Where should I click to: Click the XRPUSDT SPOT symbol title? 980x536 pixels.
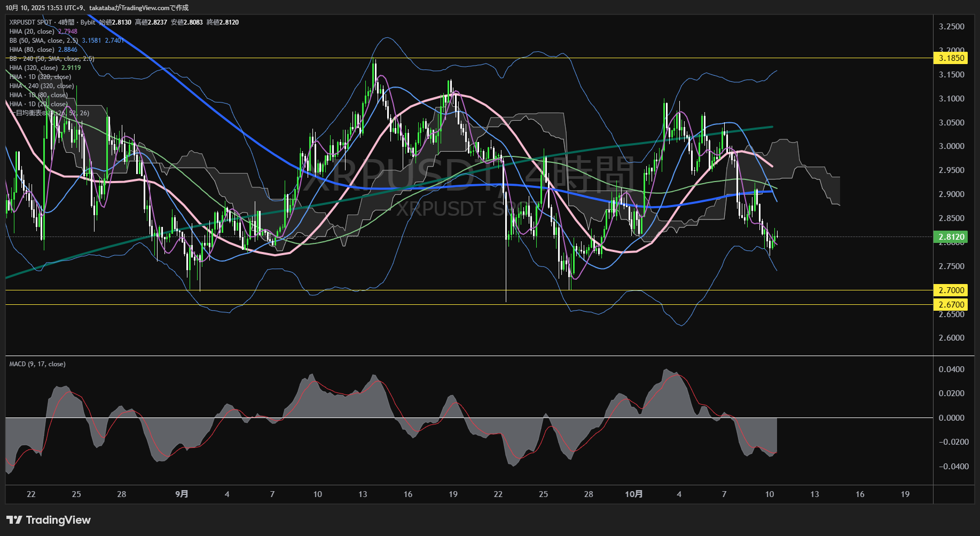(x=30, y=22)
